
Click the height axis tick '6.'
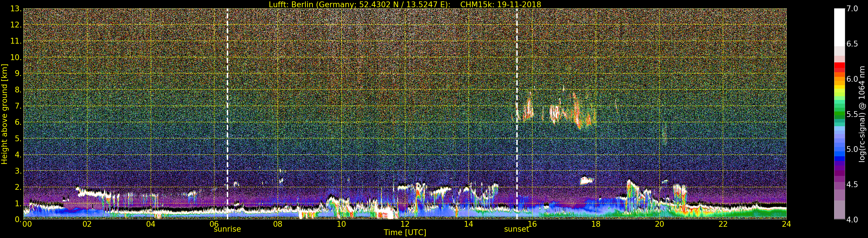18,122
